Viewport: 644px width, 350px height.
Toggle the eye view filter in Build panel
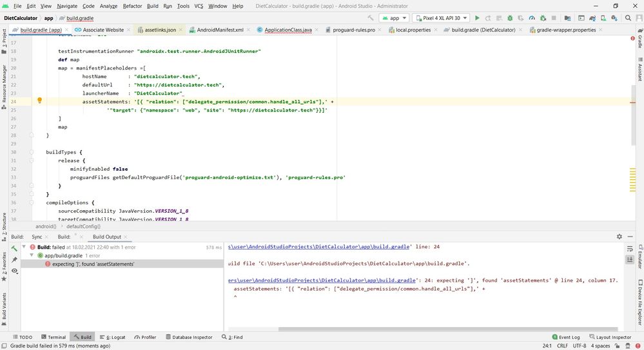pyautogui.click(x=14, y=271)
